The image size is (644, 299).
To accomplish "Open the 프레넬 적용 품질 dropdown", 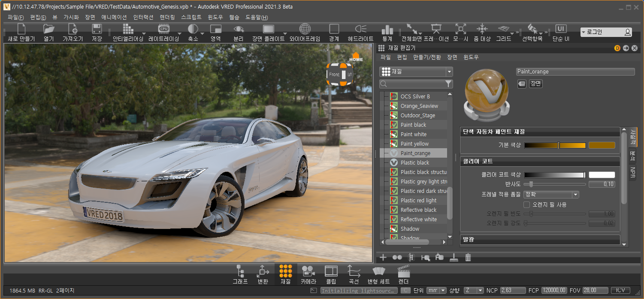I will click(x=551, y=195).
